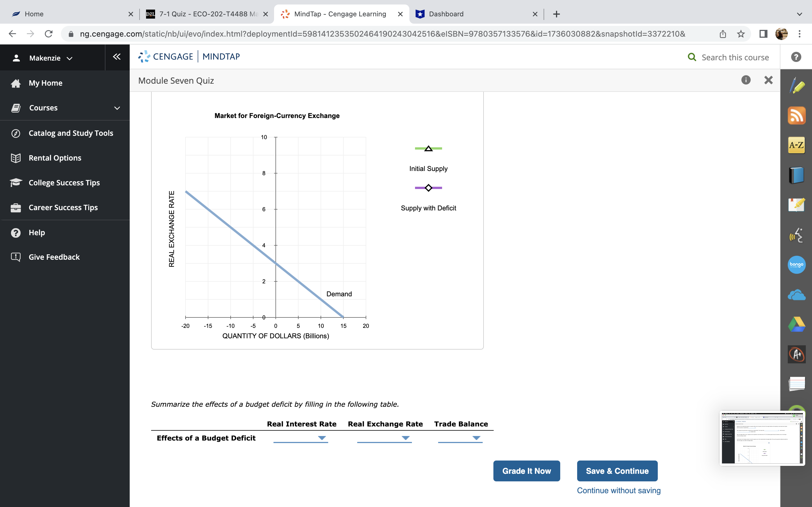Open the Google Drive app
Viewport: 812px width, 507px height.
[x=797, y=324]
